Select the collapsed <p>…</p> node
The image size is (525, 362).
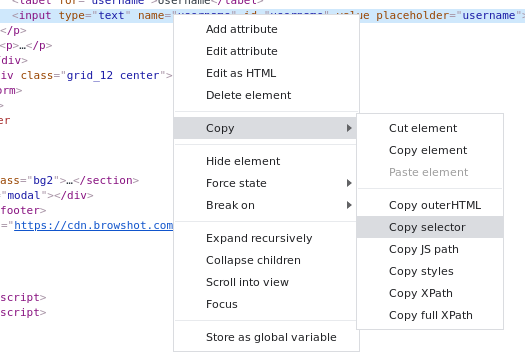[26, 46]
